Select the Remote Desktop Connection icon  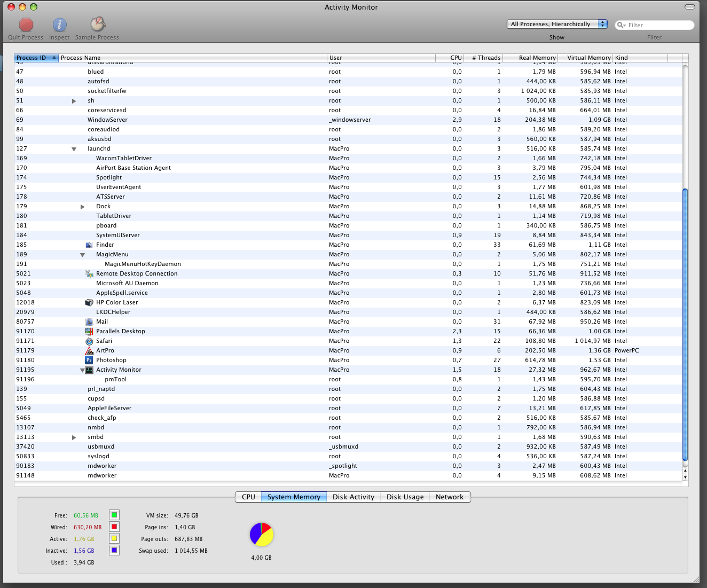pyautogui.click(x=89, y=273)
